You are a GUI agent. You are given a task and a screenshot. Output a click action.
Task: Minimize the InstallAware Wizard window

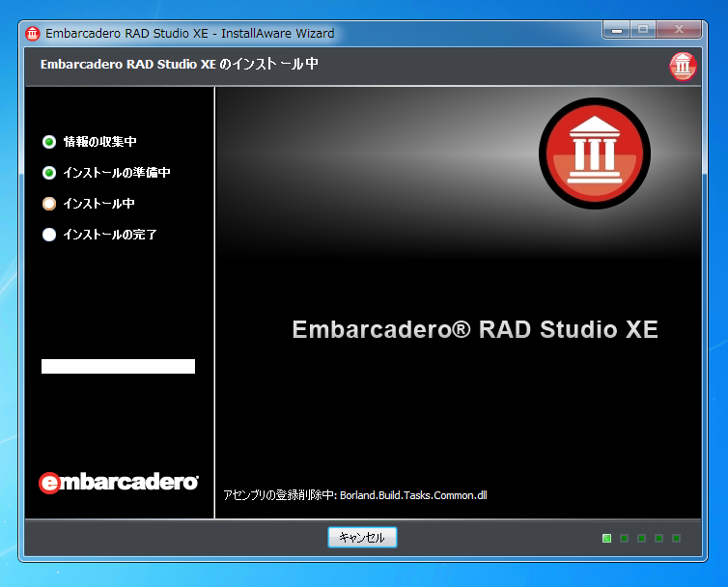click(617, 30)
